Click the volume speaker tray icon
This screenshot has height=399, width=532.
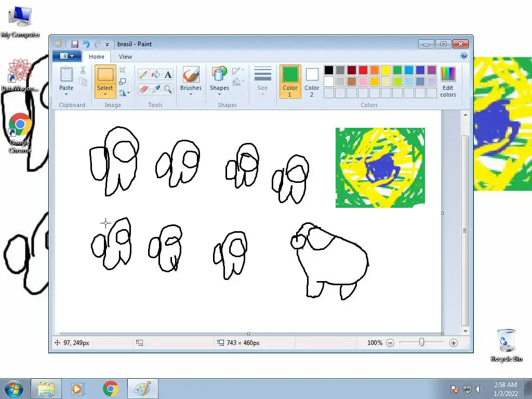point(480,389)
